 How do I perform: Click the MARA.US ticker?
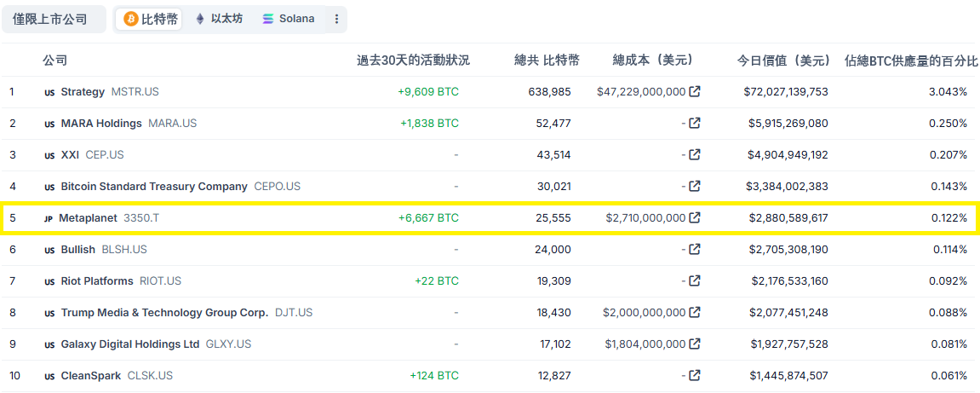(x=173, y=124)
